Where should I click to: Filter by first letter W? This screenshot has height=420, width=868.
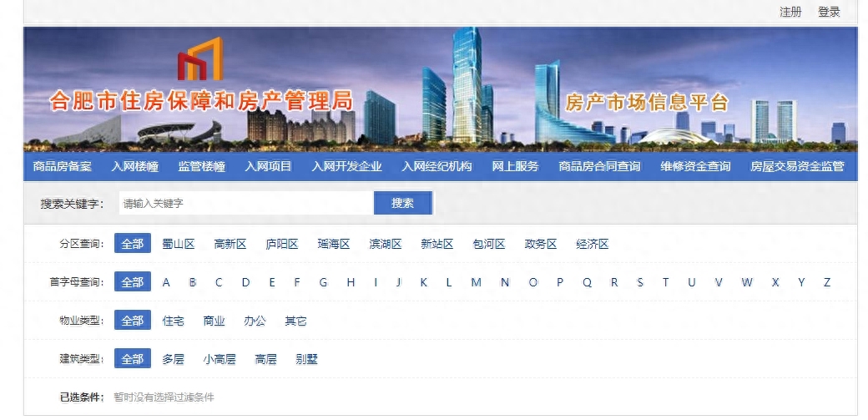click(747, 282)
